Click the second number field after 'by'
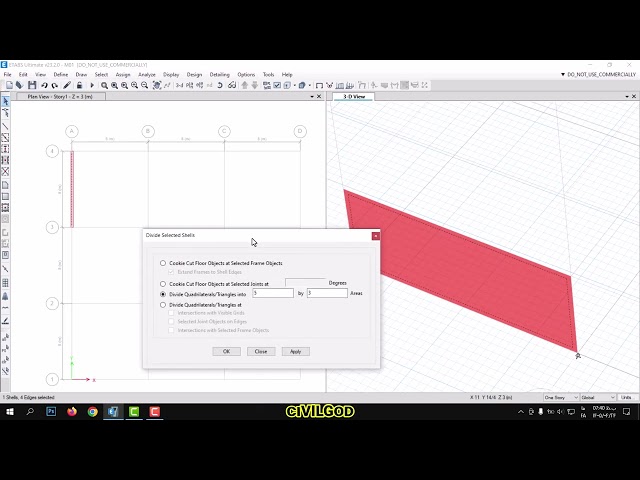 pos(327,293)
